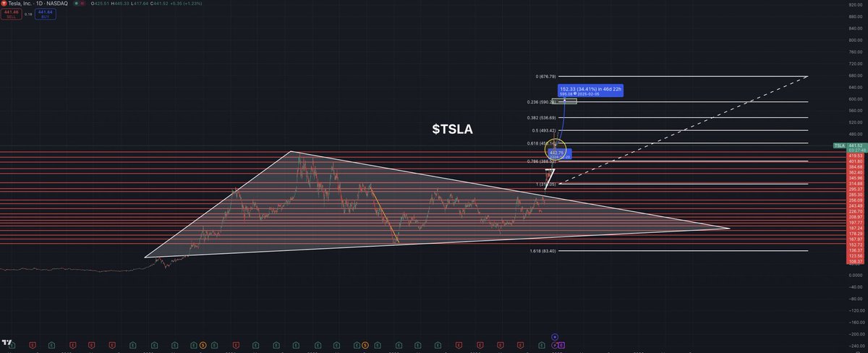Select the $TSLA text annotation on the chart
Image resolution: width=868 pixels, height=353 pixels.
click(x=454, y=129)
